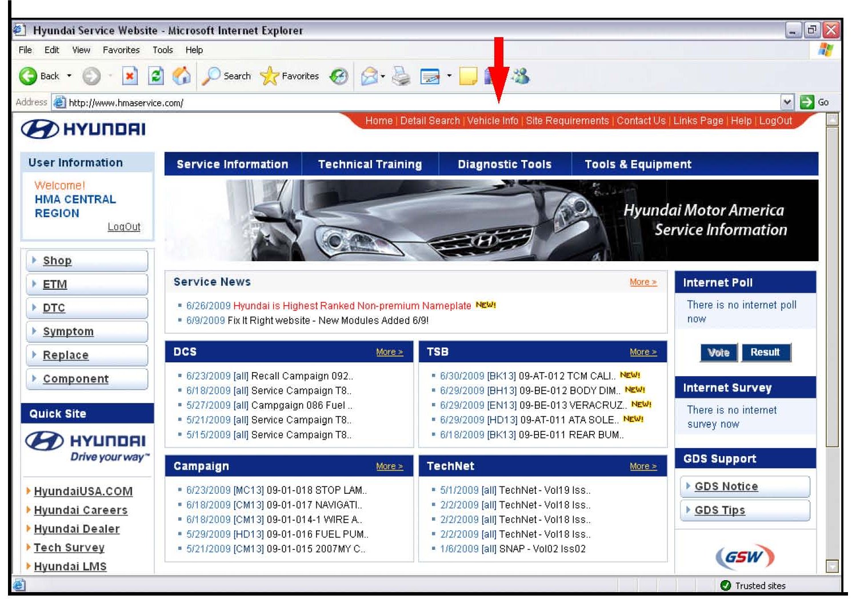Image resolution: width=868 pixels, height=611 pixels.
Task: Open the Favorites star button
Action: pyautogui.click(x=290, y=76)
